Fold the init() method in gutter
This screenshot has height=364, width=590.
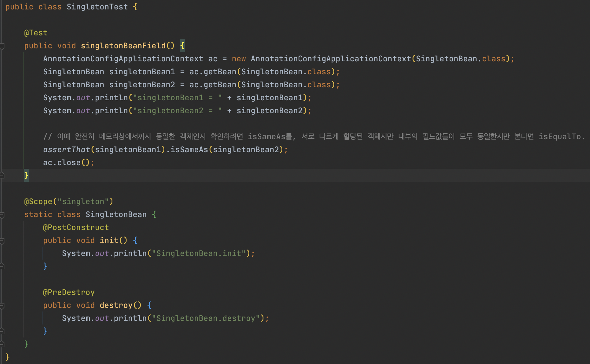pos(2,241)
